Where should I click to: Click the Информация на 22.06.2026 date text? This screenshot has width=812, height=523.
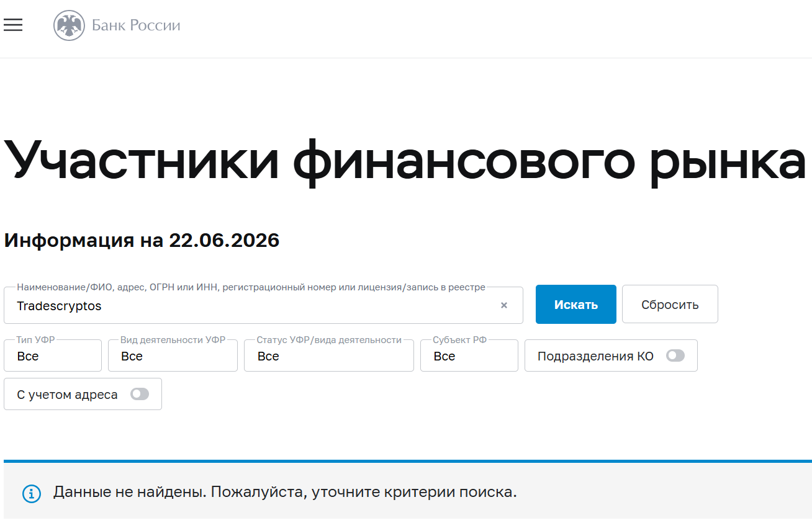(x=142, y=240)
